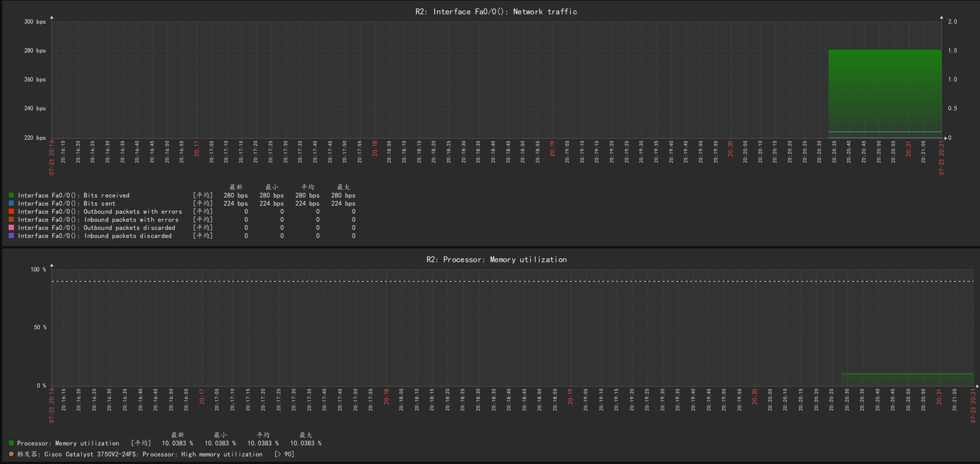Viewport: 980px width, 464px height.
Task: Click 平均 column header in traffic legend
Action: pos(308,187)
